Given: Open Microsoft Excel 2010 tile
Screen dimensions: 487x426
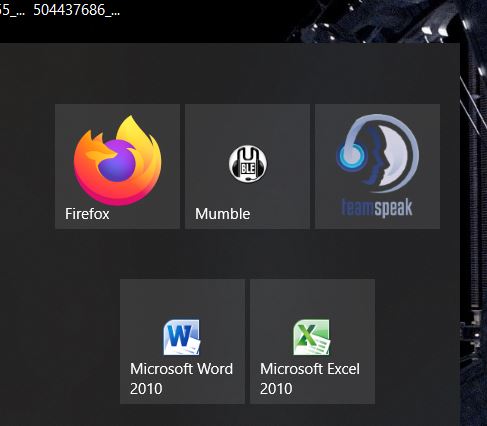Looking at the screenshot, I should click(312, 341).
